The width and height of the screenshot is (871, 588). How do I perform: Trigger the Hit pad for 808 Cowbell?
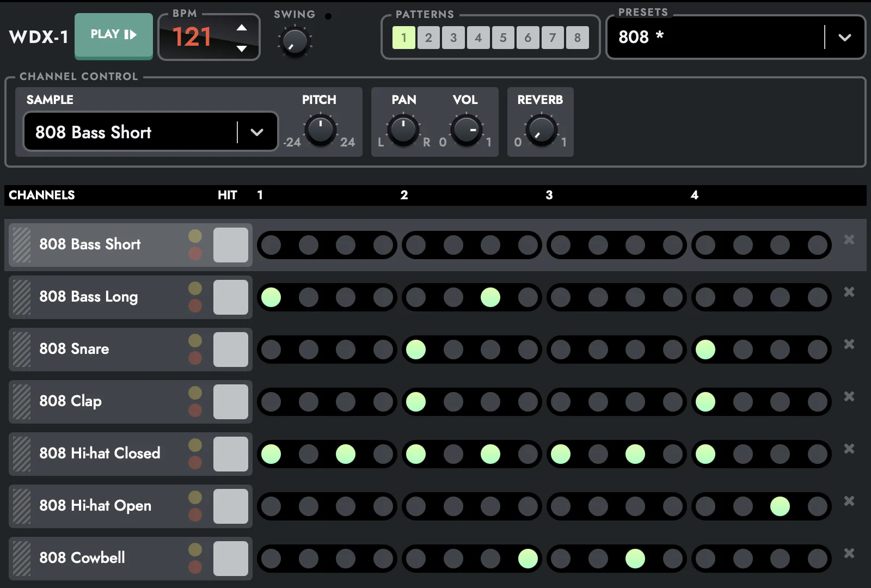pos(231,558)
